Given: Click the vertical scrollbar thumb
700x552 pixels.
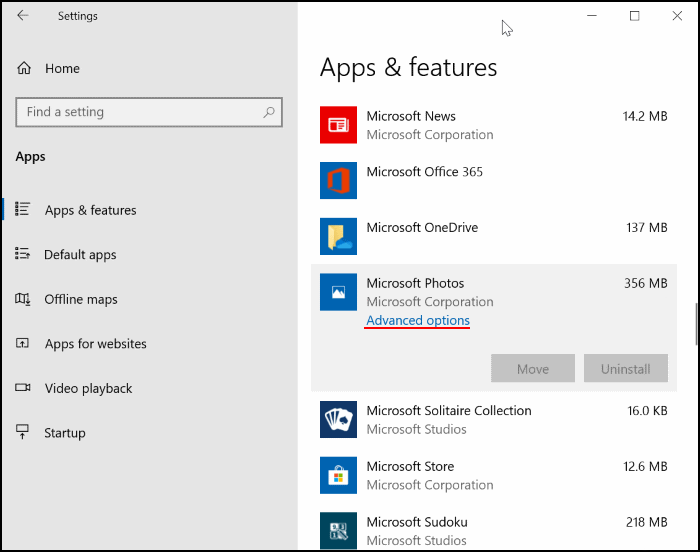Looking at the screenshot, I should [696, 324].
